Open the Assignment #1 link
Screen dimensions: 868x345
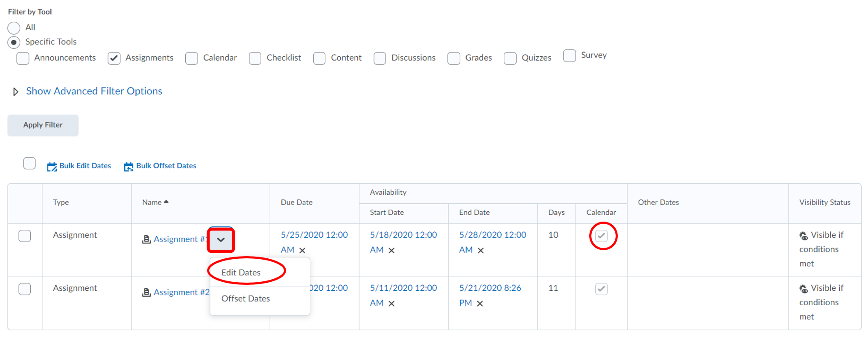(x=181, y=239)
